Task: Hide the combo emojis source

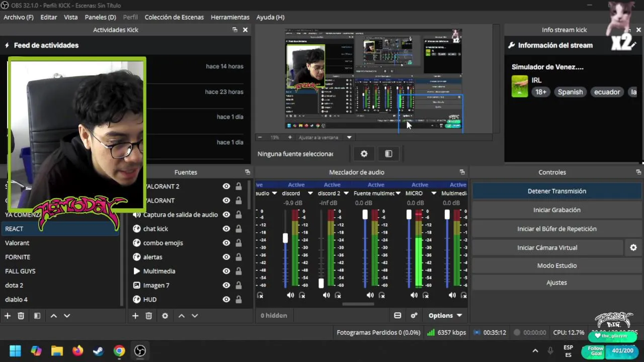Action: tap(226, 243)
